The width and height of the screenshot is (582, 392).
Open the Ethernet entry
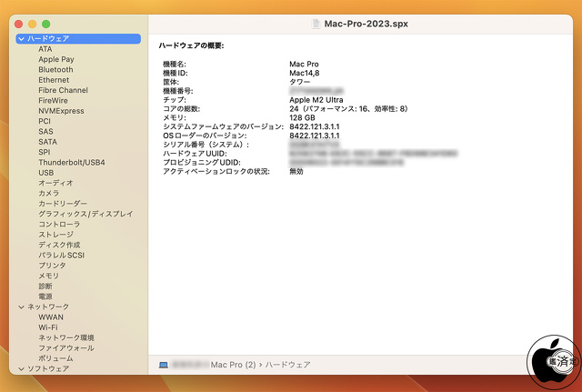point(54,80)
